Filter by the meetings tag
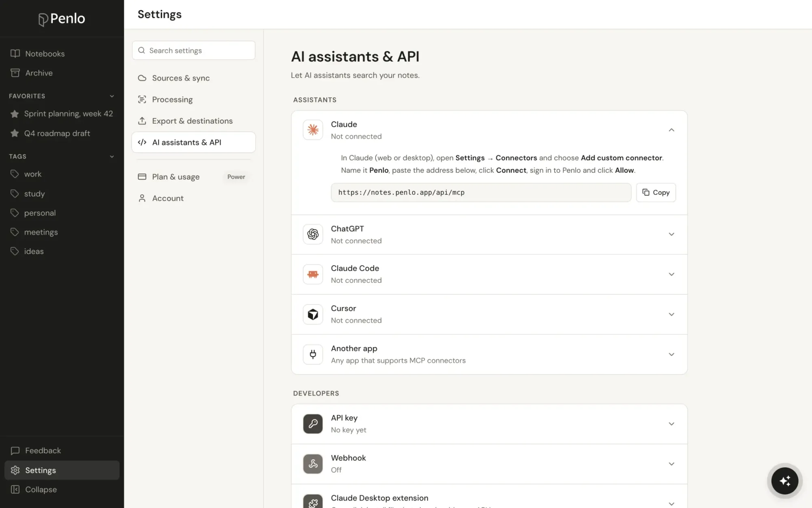Screen dimensions: 812x508 tap(62, 232)
